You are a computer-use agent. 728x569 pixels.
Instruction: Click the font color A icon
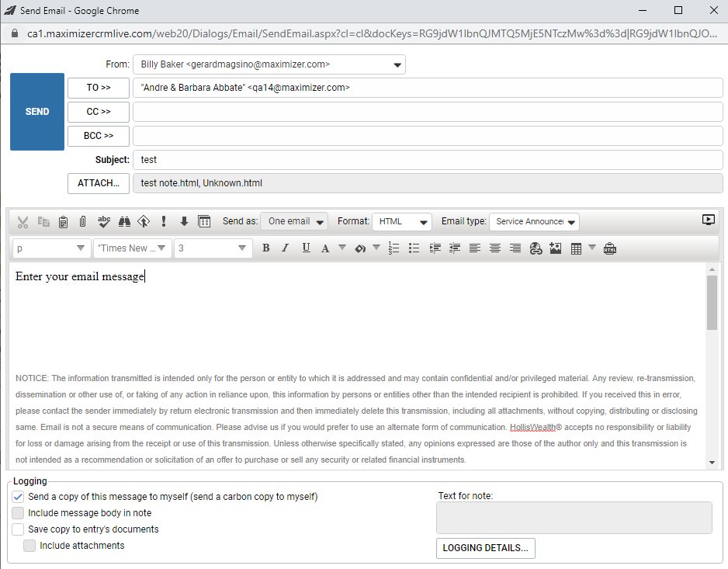click(325, 248)
